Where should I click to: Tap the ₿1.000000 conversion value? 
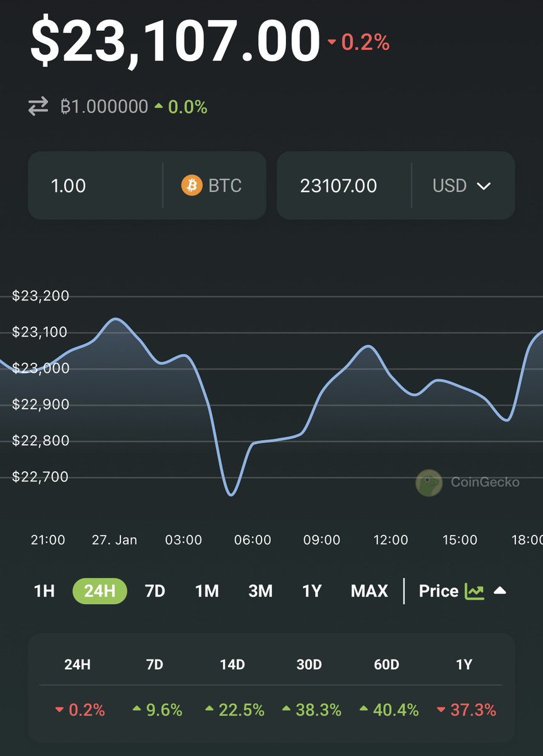click(104, 107)
